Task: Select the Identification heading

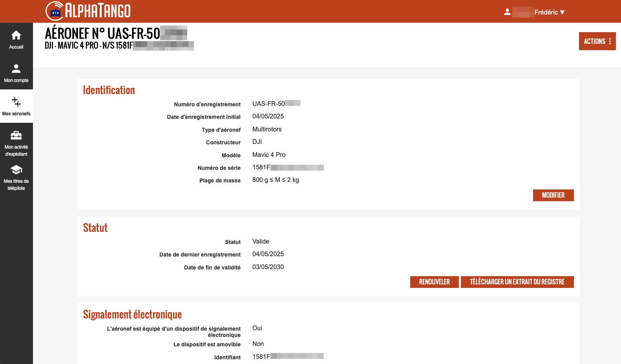Action: coord(109,90)
